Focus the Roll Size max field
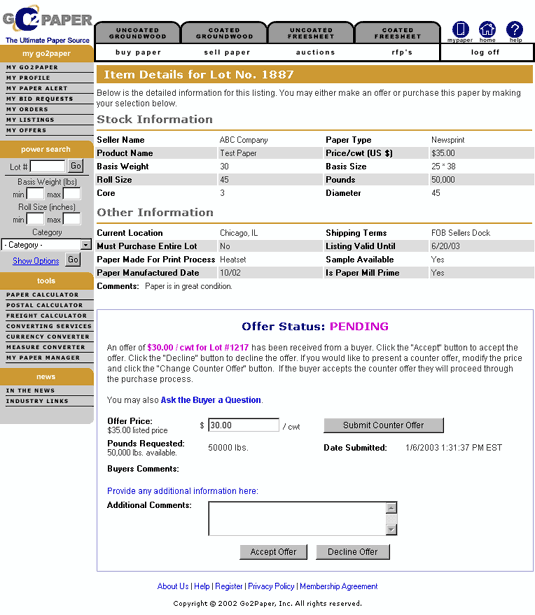 72,219
